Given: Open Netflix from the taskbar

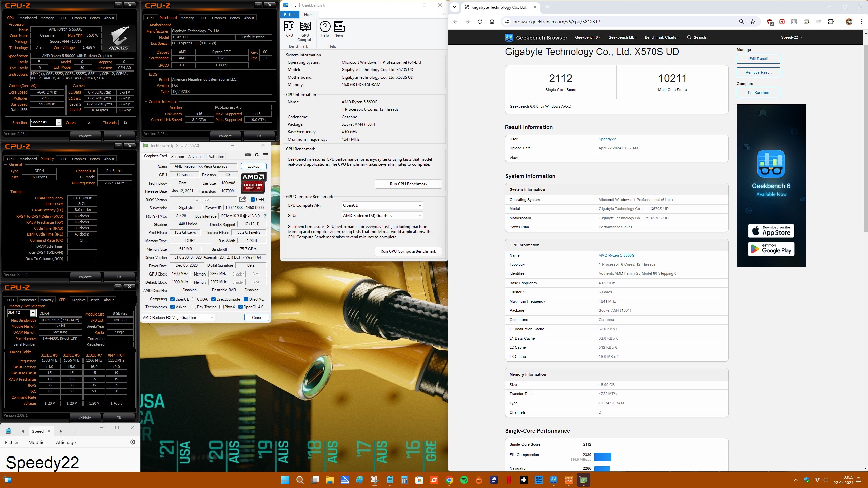Looking at the screenshot, I should 509,480.
